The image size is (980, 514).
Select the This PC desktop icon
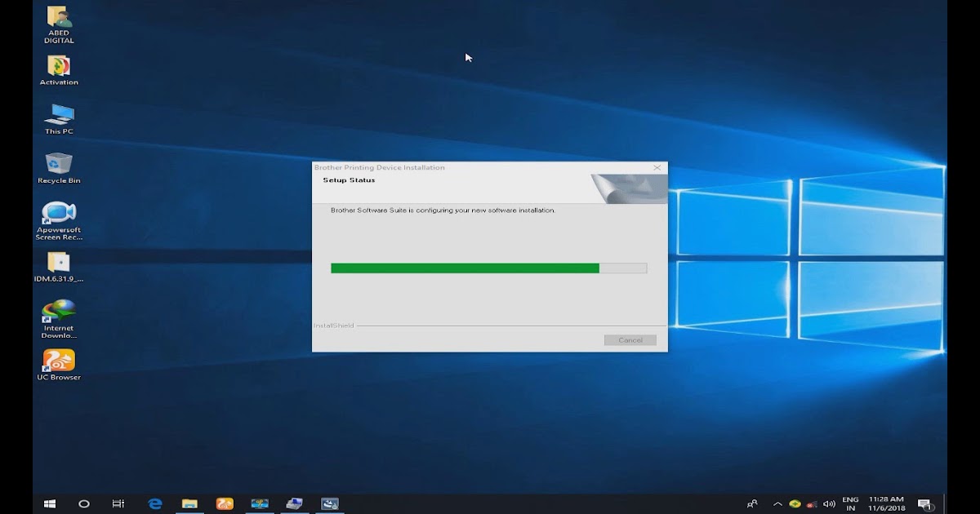[59, 119]
